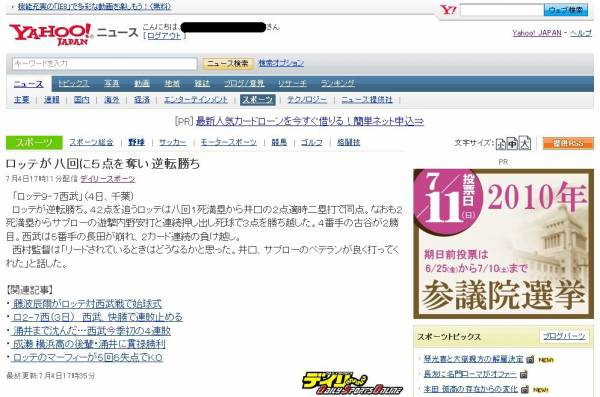Screen dimensions: 600x397
Task: Open モータースポーツ subcategory
Action: (229, 142)
